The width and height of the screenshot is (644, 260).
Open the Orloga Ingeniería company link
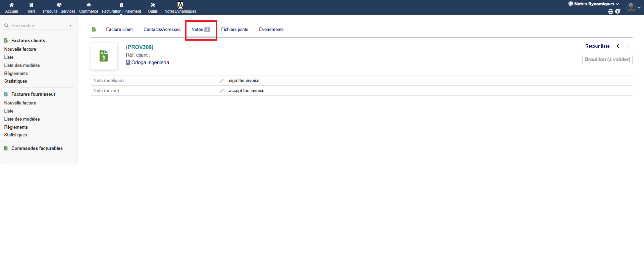[x=150, y=62]
